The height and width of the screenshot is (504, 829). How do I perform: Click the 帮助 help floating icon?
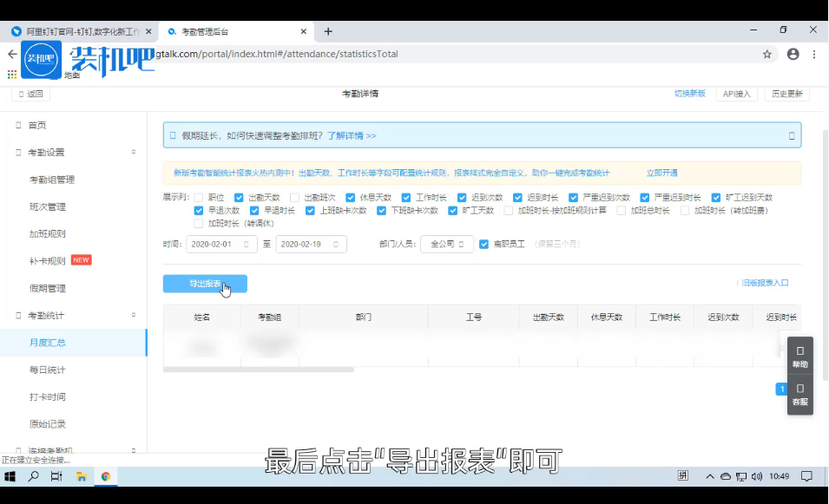pos(799,357)
